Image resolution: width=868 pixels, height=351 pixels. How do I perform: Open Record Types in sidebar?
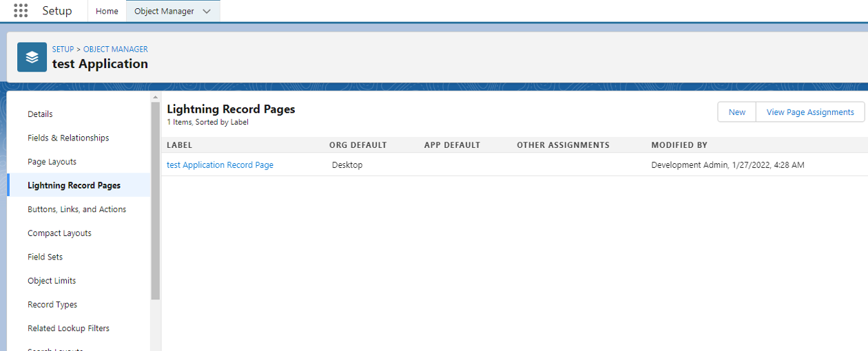52,305
